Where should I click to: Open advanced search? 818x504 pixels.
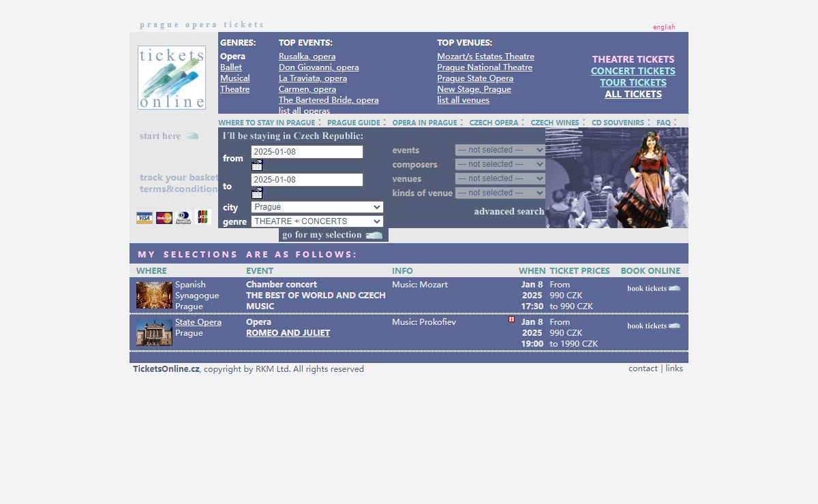coord(509,212)
